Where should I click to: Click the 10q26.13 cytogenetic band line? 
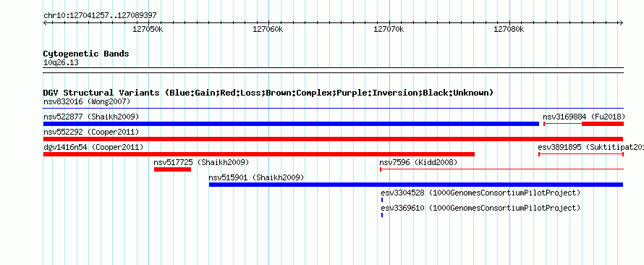coord(333,70)
